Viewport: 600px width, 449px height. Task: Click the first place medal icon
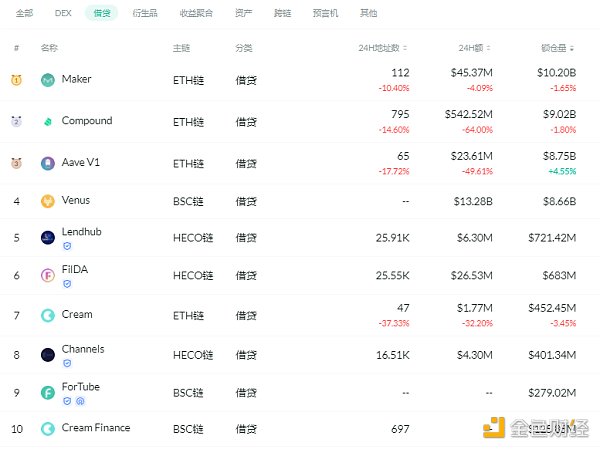pyautogui.click(x=16, y=80)
